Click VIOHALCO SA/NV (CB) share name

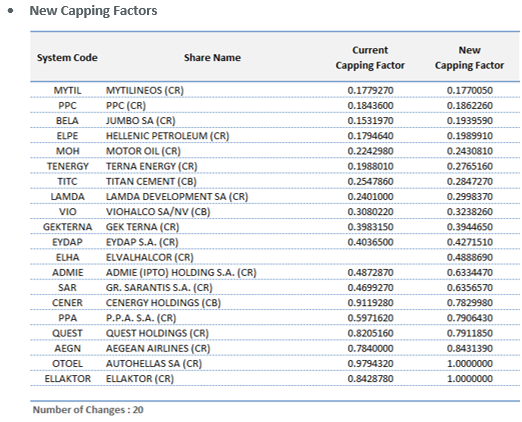(x=158, y=212)
